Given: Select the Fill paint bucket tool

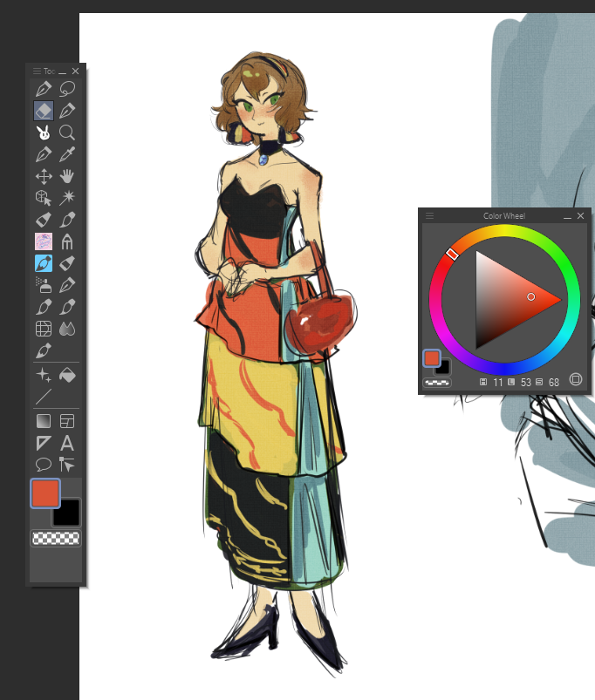Looking at the screenshot, I should pyautogui.click(x=67, y=375).
